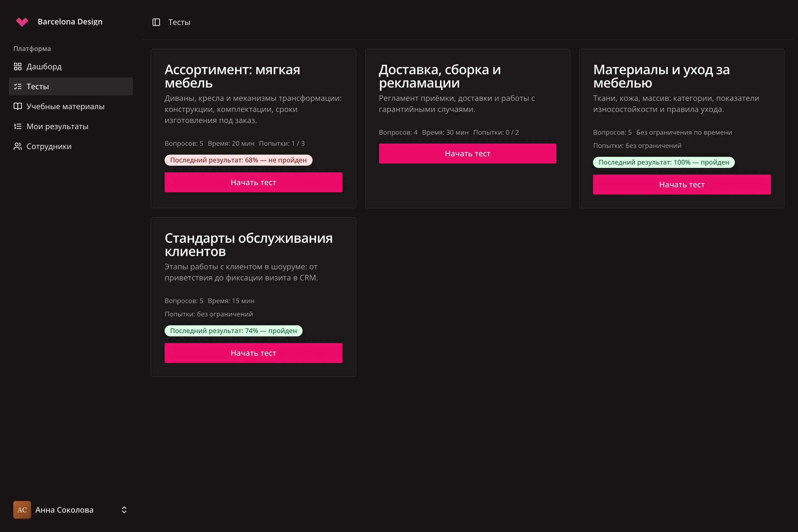
Task: Click the Платформа section label
Action: (32, 48)
